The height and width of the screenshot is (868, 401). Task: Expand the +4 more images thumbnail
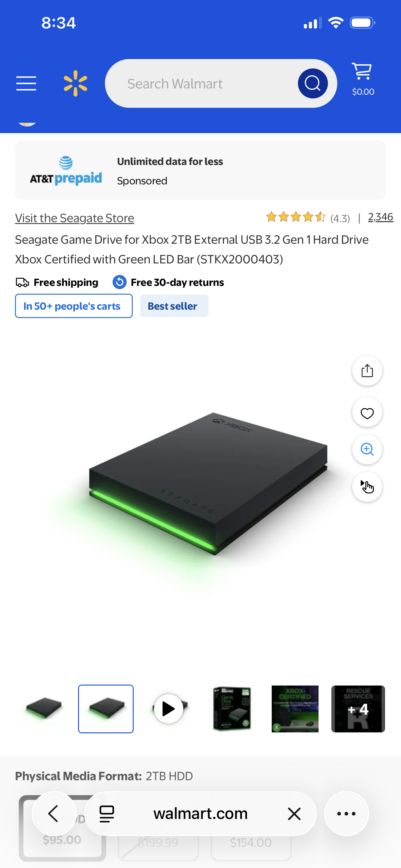358,709
